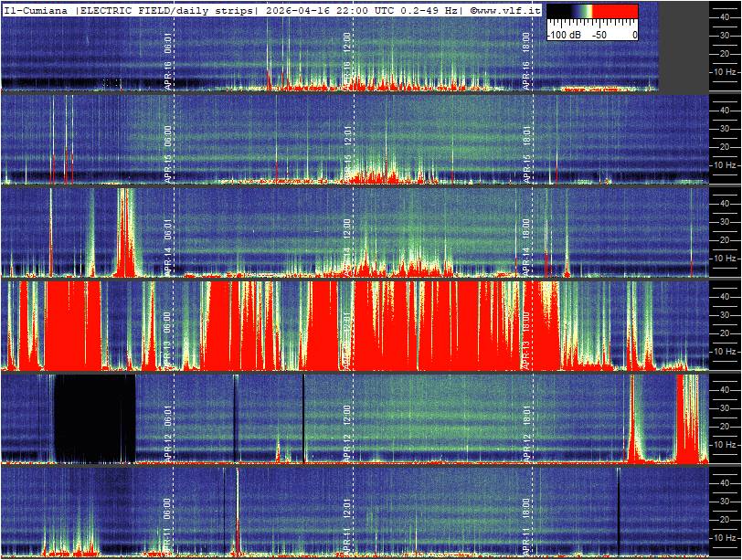
Task: Select the APR 15 18:01 time marker
Action: [526, 146]
